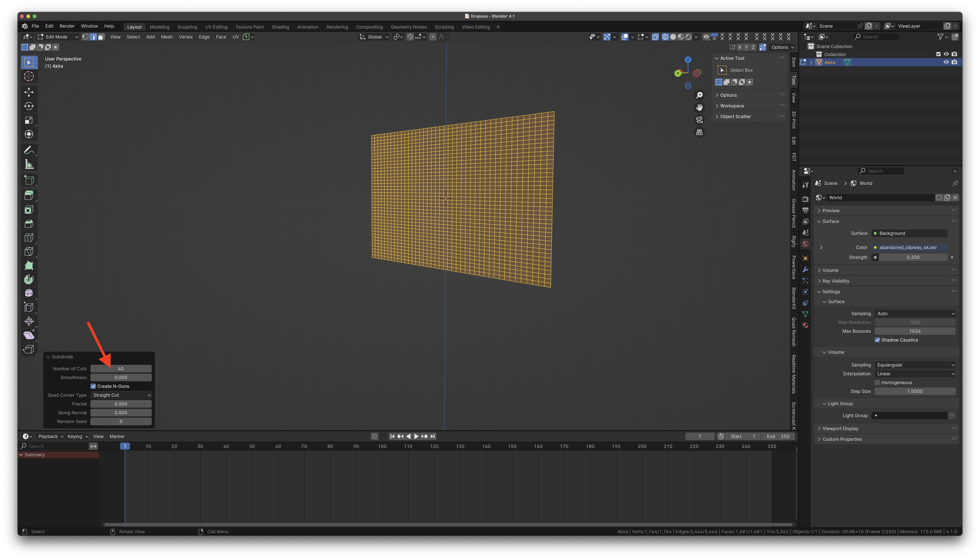Click the Marker timeline menu
The image size is (980, 559).
pyautogui.click(x=117, y=436)
